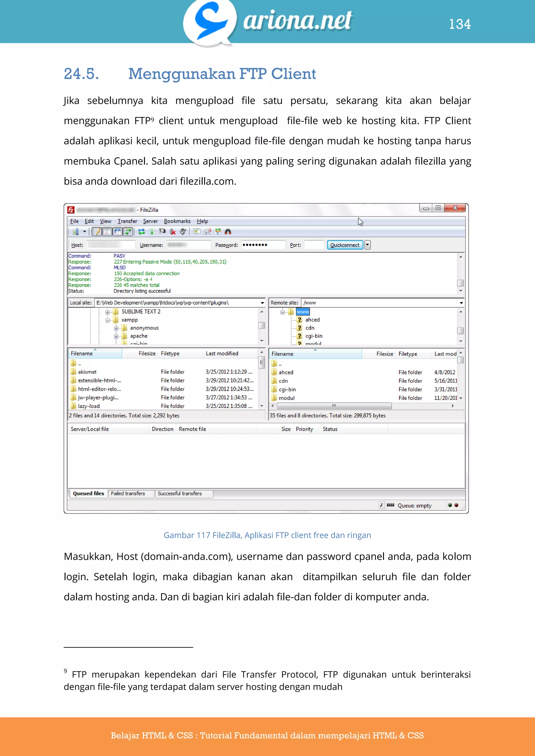Viewport: 535px width, 756px height.
Task: Open the Quickconnect history dropdown arrow
Action: [x=368, y=245]
